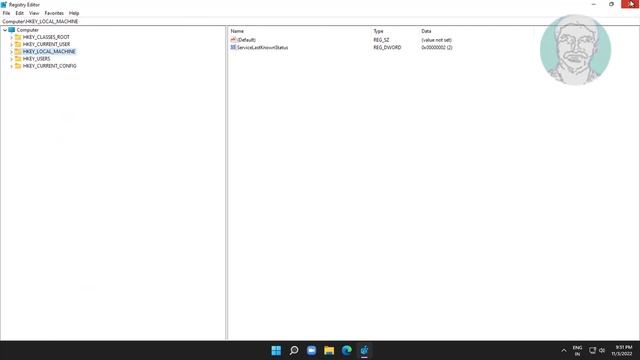Open File Explorer from taskbar
This screenshot has width=640, height=360.
click(329, 350)
